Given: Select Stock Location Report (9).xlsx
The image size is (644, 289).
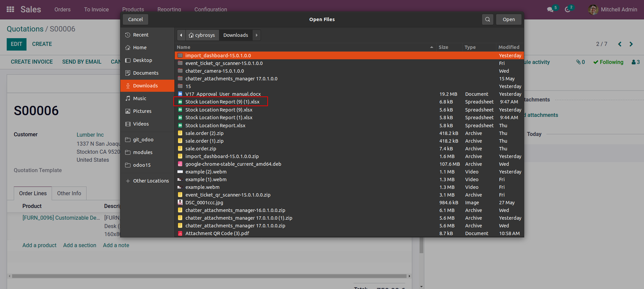Looking at the screenshot, I should (349, 110).
